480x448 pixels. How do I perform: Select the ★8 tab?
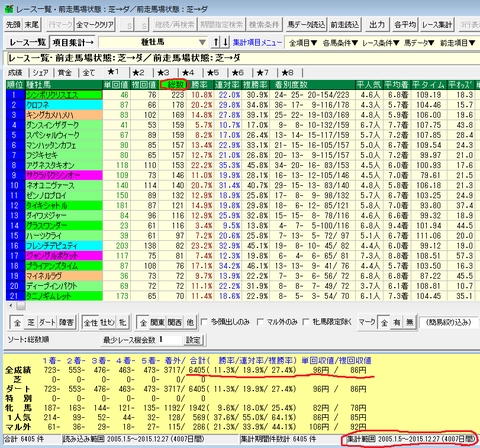coord(288,73)
